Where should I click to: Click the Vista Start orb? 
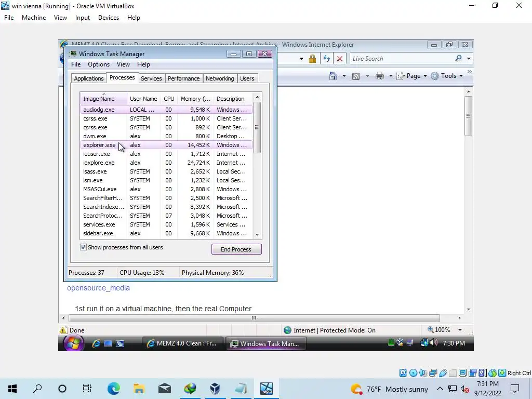pyautogui.click(x=73, y=343)
